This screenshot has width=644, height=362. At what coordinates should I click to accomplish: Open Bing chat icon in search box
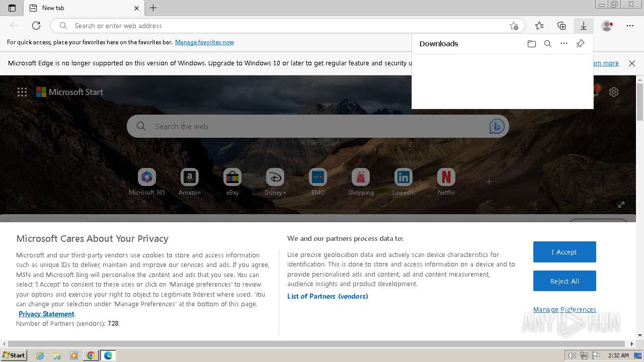pyautogui.click(x=497, y=127)
